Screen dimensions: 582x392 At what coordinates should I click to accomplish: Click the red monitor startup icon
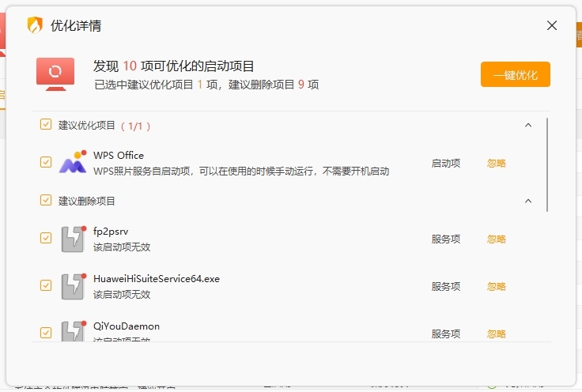55,74
